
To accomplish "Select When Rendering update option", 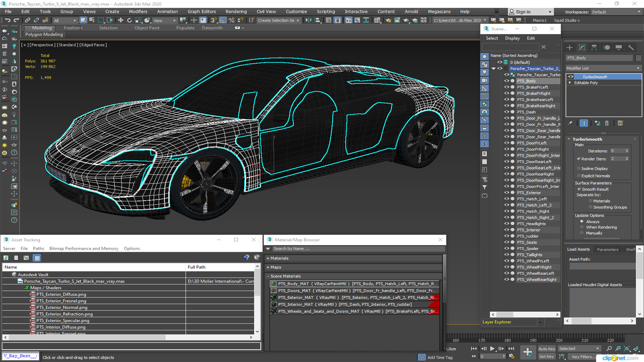I will tap(582, 227).
